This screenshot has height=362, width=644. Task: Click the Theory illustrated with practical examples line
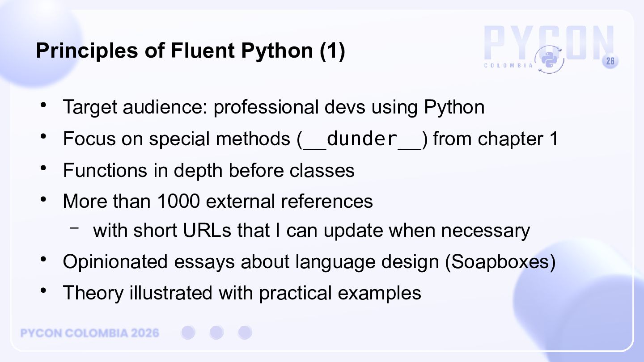pos(242,293)
